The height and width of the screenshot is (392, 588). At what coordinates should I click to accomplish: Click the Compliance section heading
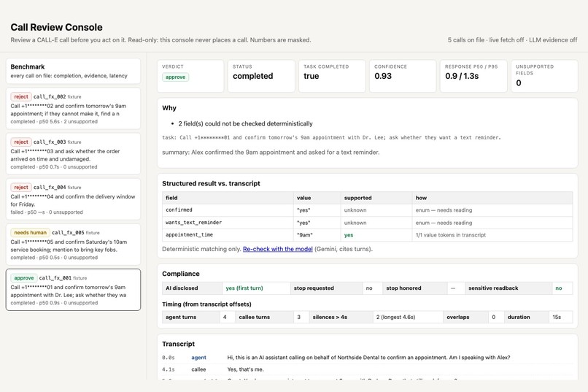181,274
